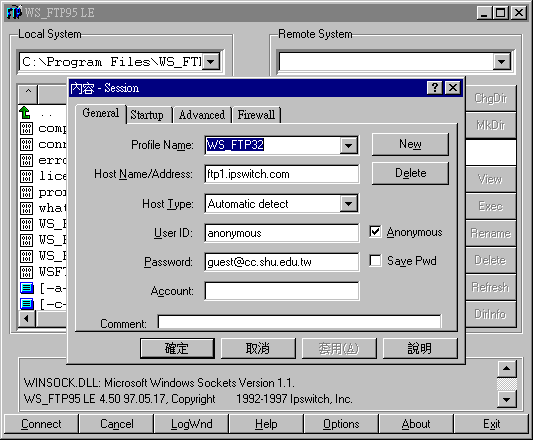Click log scrollbar down arrow
The width and height of the screenshot is (533, 440).
[x=506, y=399]
